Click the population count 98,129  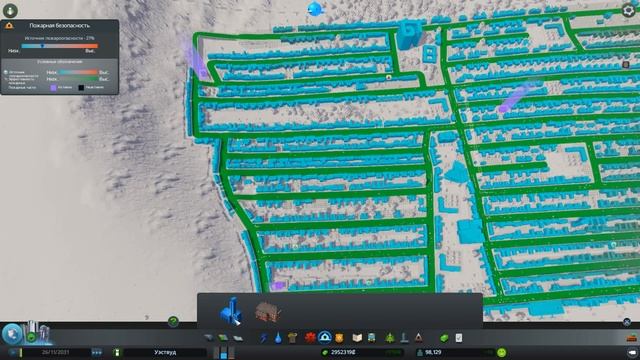tap(433, 352)
